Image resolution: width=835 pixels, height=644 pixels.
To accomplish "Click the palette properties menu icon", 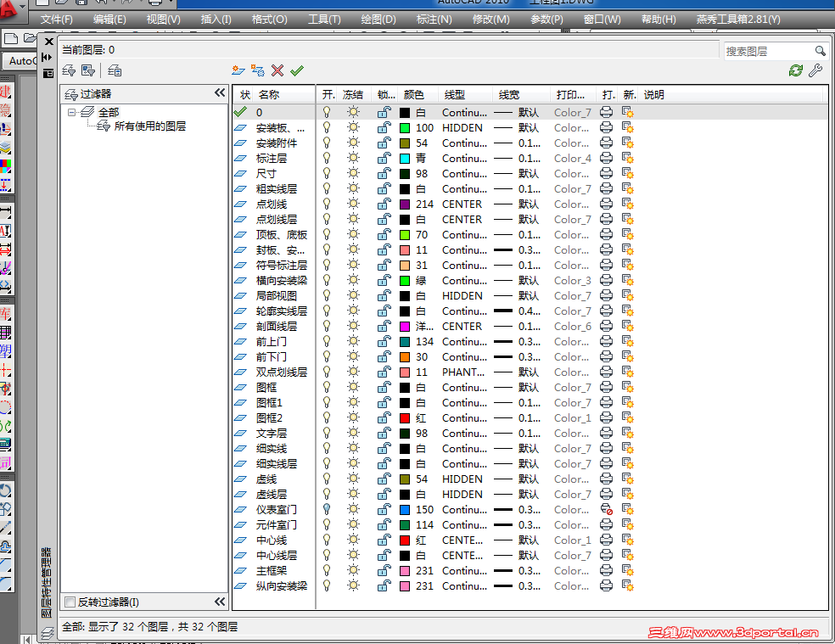I will coord(48,73).
